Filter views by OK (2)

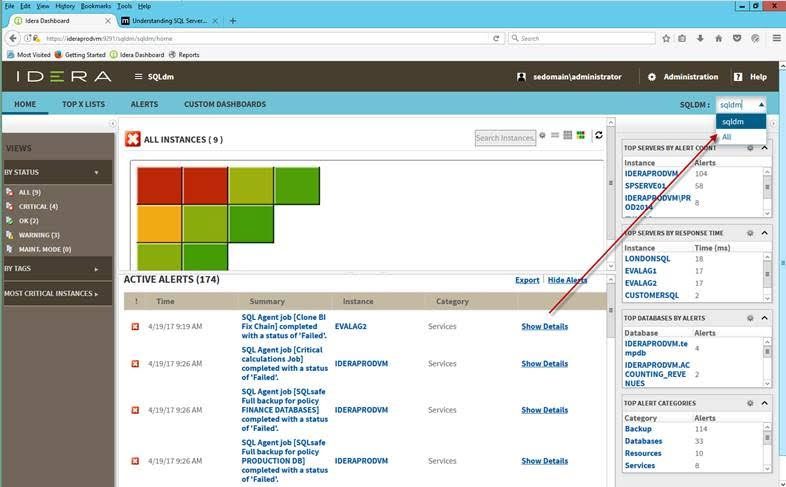(x=29, y=220)
